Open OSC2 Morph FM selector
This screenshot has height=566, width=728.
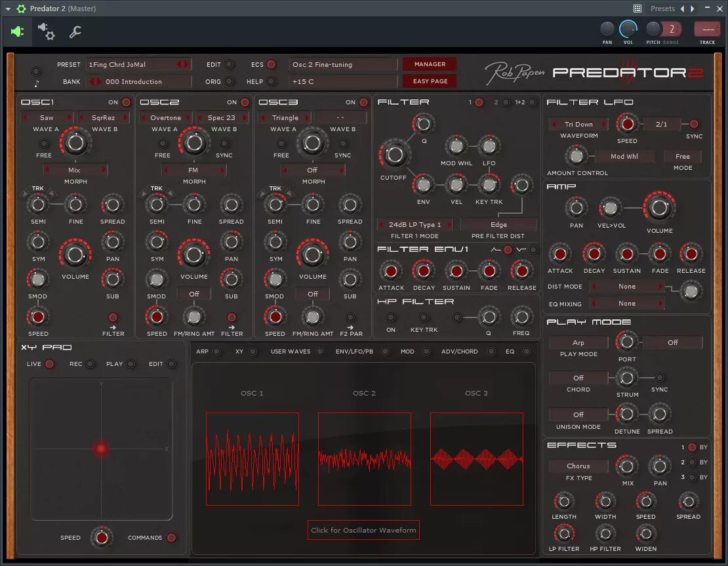coord(193,171)
